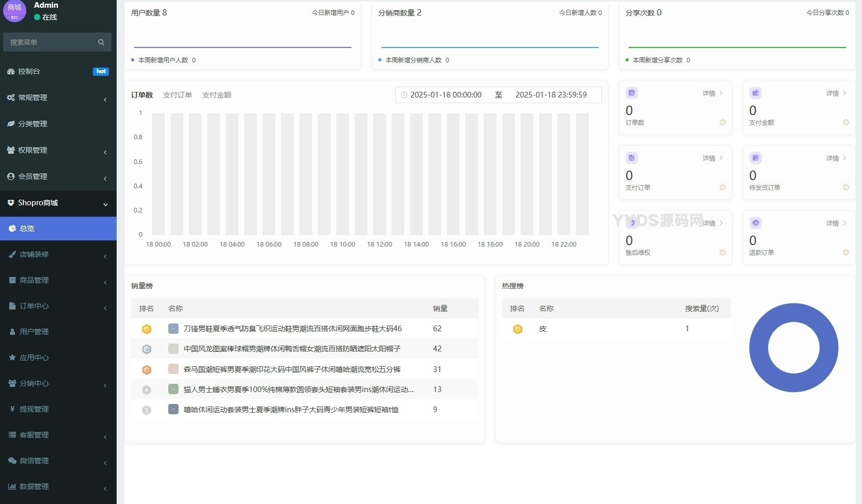Switch to the 支付订单 chart tab
This screenshot has width=862, height=504.
pos(177,95)
